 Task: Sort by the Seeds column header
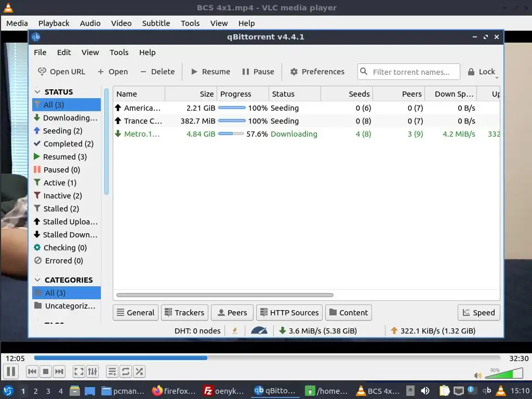click(x=347, y=94)
